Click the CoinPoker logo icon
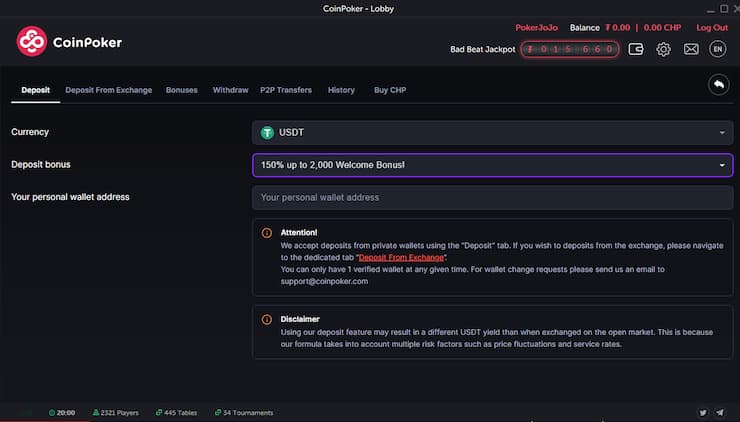Image resolution: width=740 pixels, height=422 pixels. pos(32,42)
